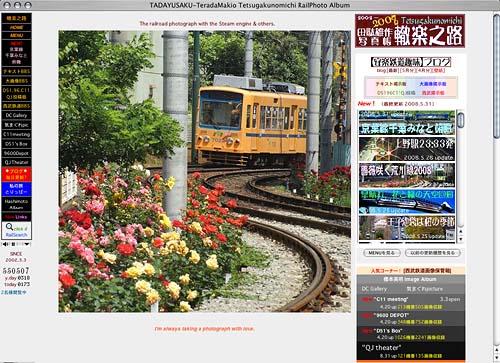This screenshot has height=363, width=500.
Task: Click the RailSearch magnifier icon
Action: point(9,227)
